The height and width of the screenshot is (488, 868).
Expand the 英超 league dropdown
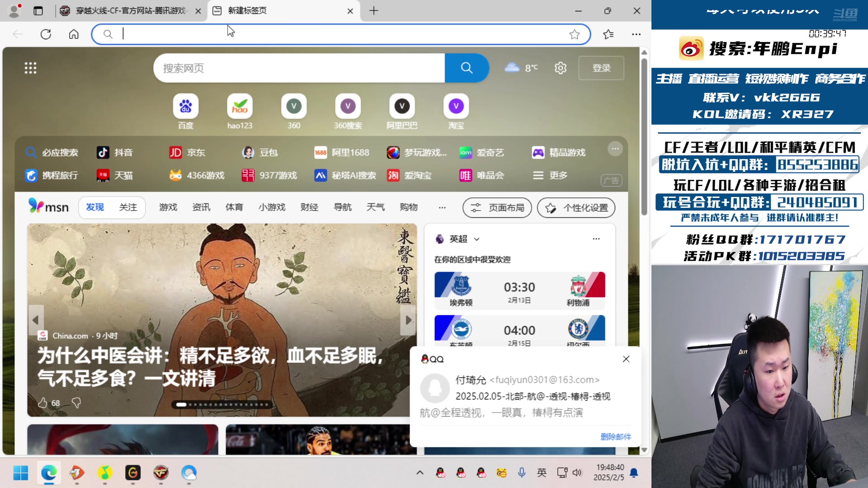coord(476,239)
